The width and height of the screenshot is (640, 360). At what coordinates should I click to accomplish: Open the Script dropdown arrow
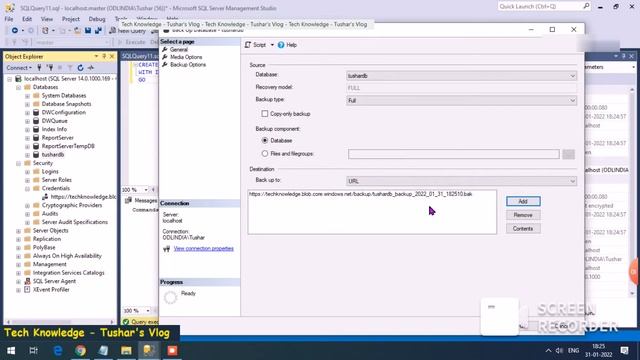coord(272,45)
